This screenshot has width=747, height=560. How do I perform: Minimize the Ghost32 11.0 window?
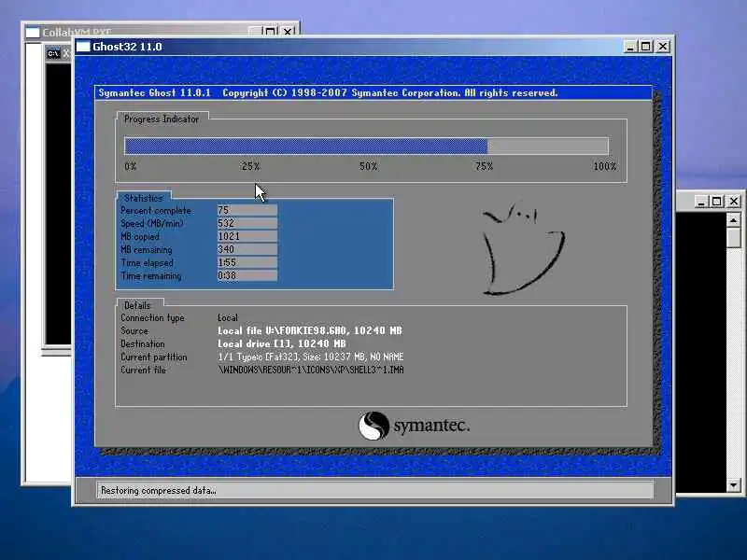[630, 47]
